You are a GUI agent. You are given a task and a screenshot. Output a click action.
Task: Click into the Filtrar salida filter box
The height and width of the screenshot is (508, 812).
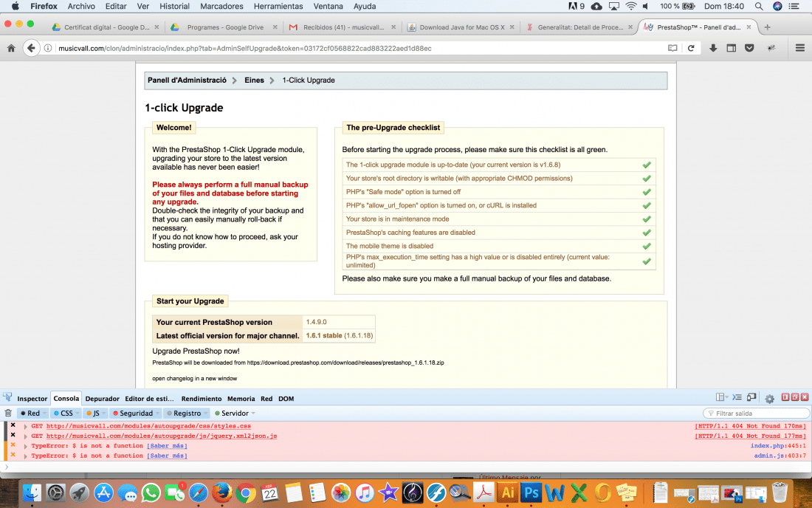tap(756, 413)
